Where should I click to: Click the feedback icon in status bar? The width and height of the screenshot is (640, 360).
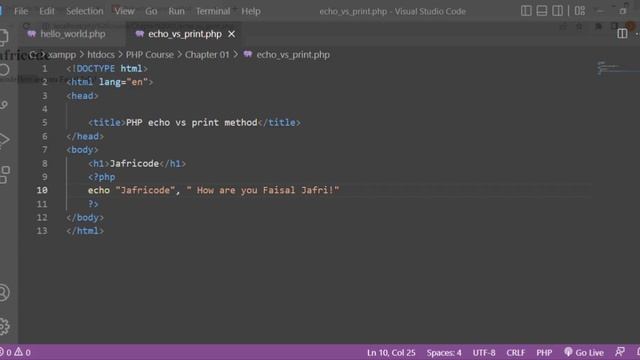620,352
